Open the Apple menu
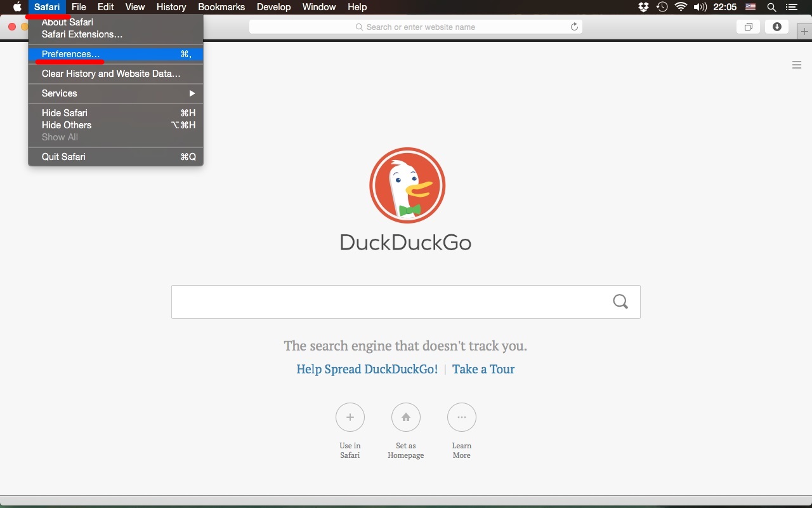Image resolution: width=812 pixels, height=508 pixels. pos(17,7)
